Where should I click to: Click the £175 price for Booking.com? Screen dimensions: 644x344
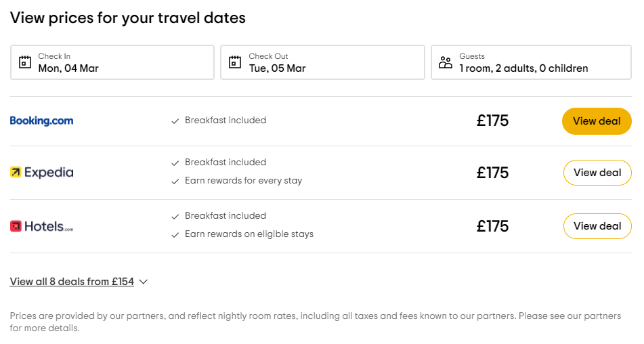[492, 121]
